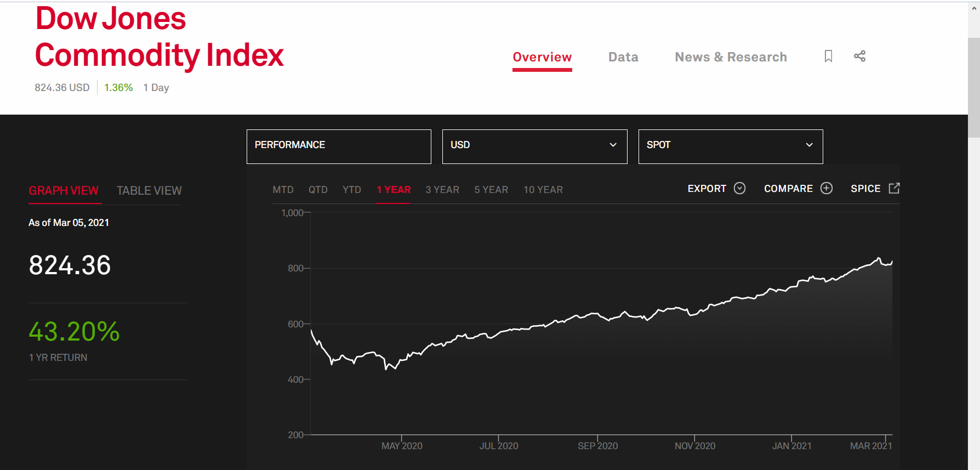Expand the USD currency dropdown
This screenshot has height=470, width=980.
click(534, 146)
